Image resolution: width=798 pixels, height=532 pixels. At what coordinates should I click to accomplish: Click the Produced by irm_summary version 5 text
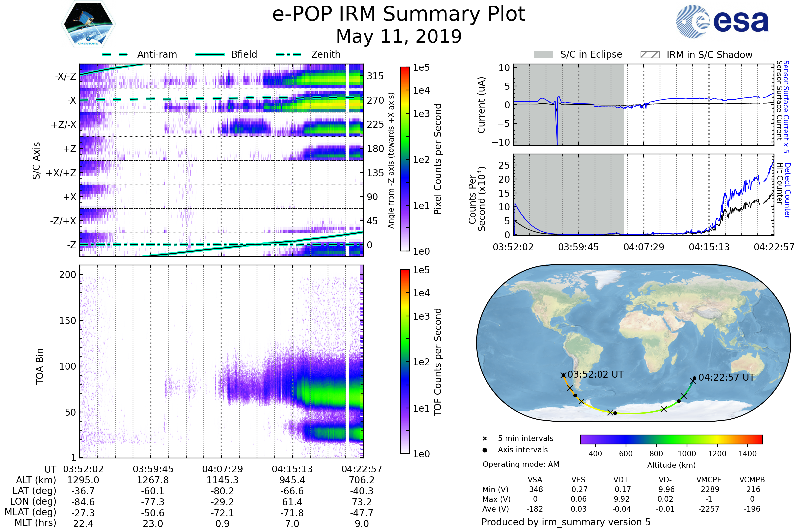point(566,522)
